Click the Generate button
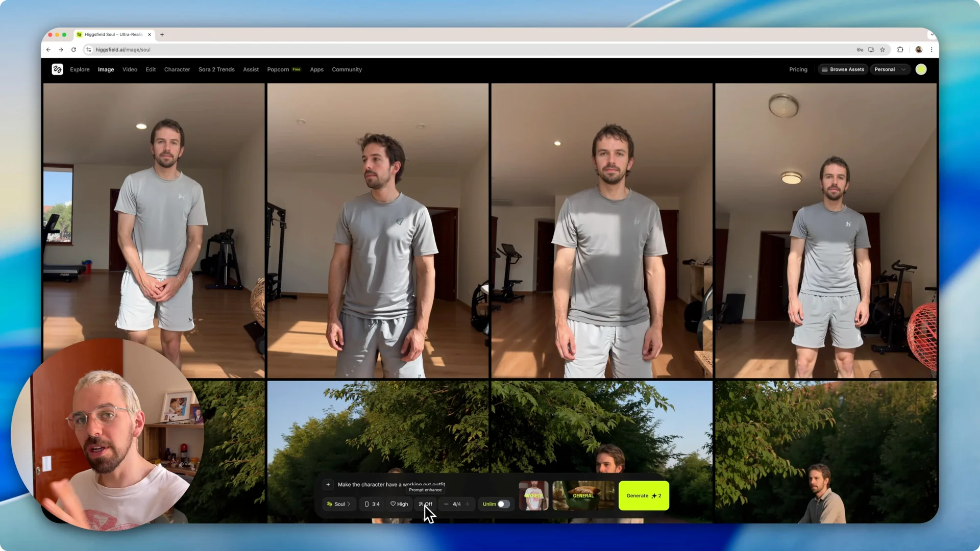 click(x=643, y=495)
